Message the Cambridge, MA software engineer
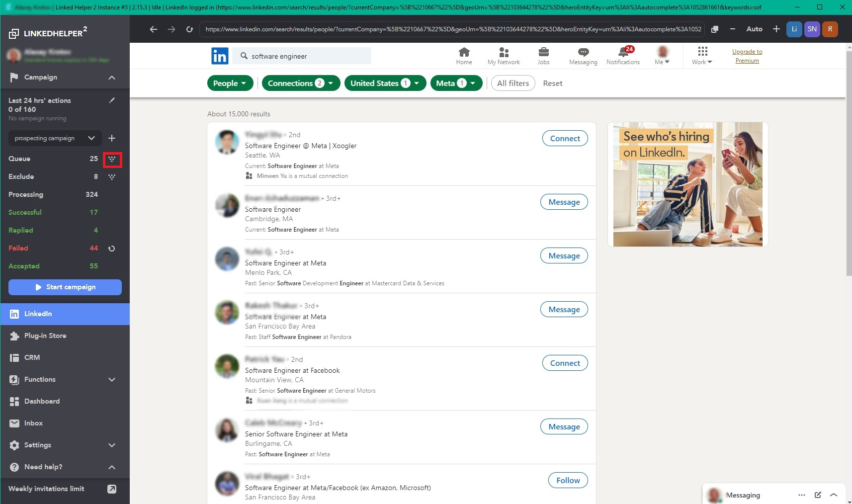 point(564,202)
